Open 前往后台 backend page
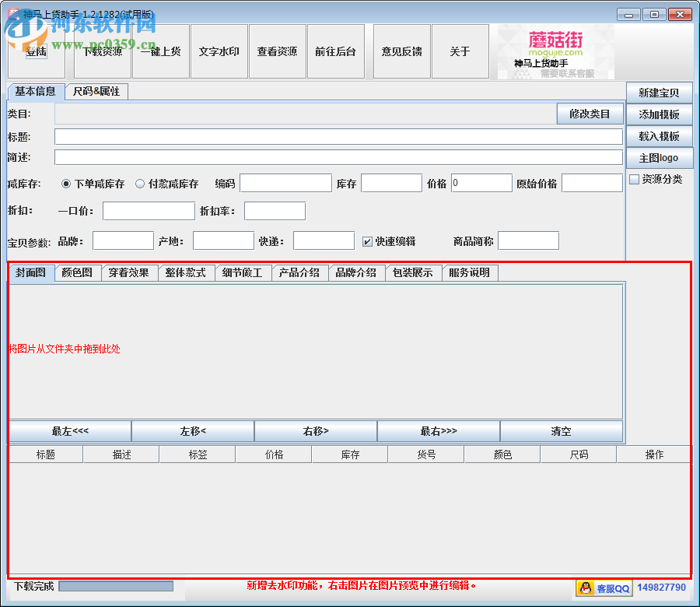Image resolution: width=700 pixels, height=607 pixels. (x=336, y=51)
